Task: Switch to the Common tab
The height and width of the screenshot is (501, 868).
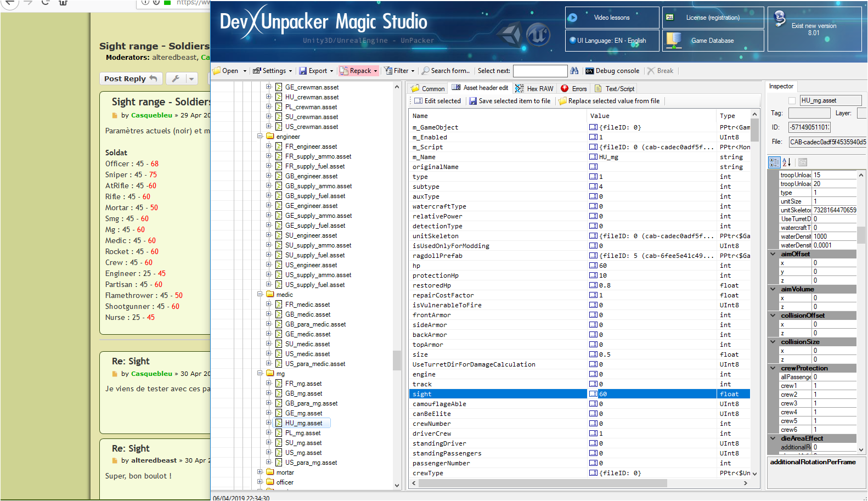Action: pyautogui.click(x=427, y=88)
